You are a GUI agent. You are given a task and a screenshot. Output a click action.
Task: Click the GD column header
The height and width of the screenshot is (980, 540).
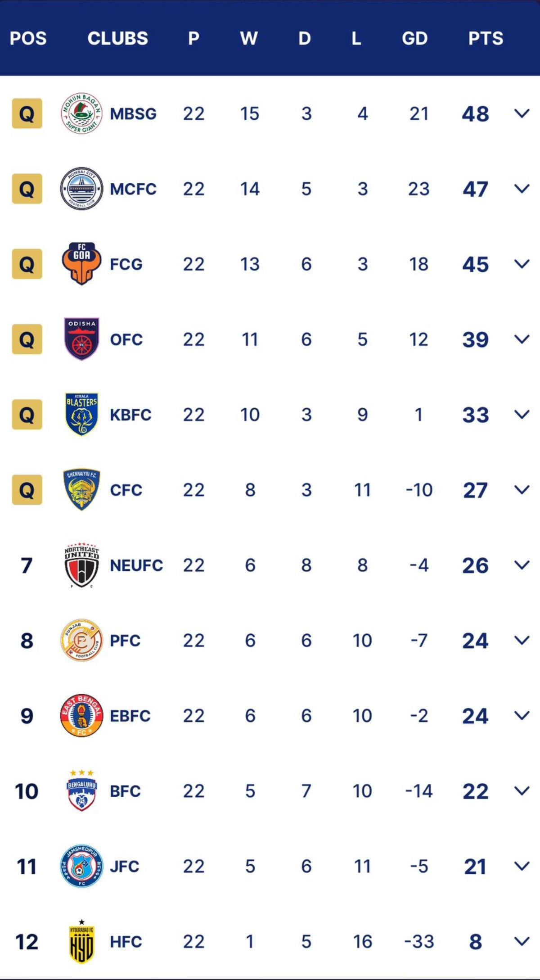pyautogui.click(x=414, y=38)
